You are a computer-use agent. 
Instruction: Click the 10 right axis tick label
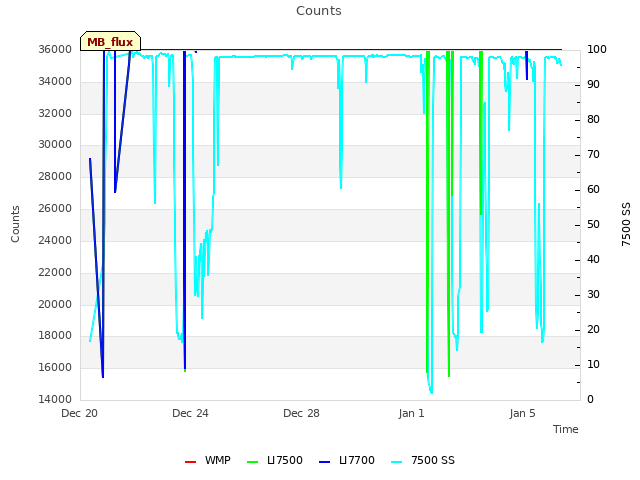(593, 364)
